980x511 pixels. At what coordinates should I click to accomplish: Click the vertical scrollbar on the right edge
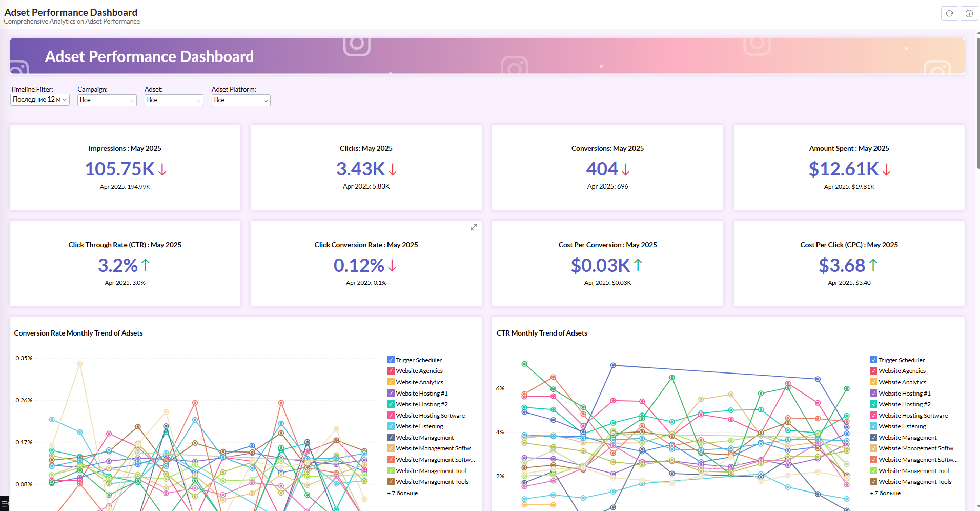(x=978, y=103)
